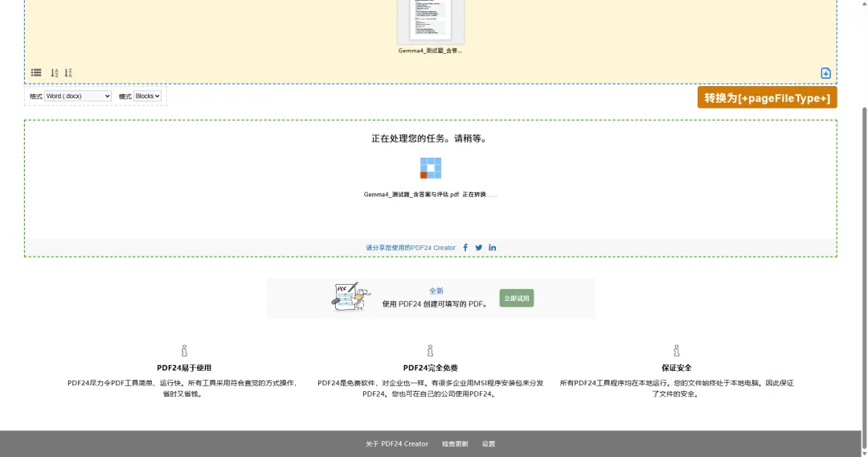Switch file area to list view icon
Image resolution: width=868 pixels, height=457 pixels.
click(36, 72)
